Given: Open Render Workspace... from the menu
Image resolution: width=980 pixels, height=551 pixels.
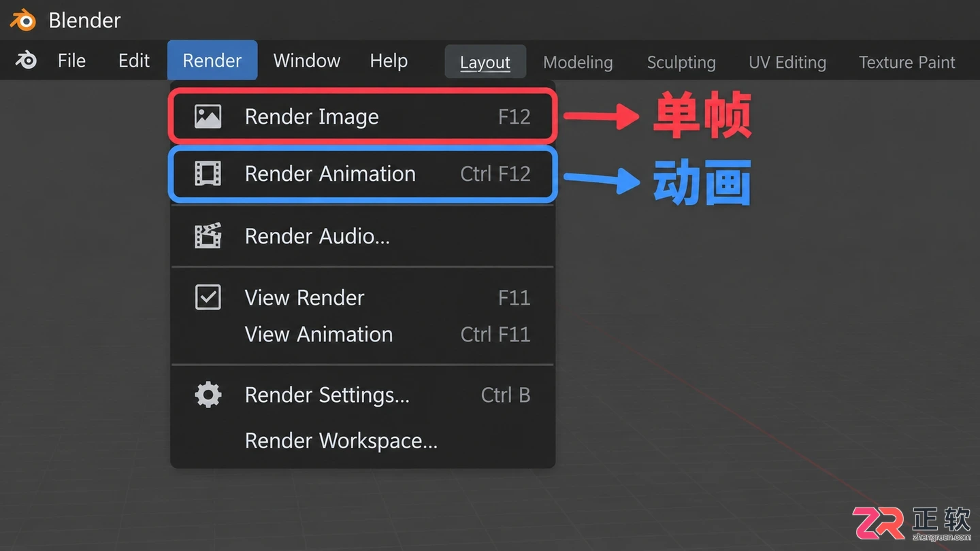Looking at the screenshot, I should pyautogui.click(x=363, y=441).
